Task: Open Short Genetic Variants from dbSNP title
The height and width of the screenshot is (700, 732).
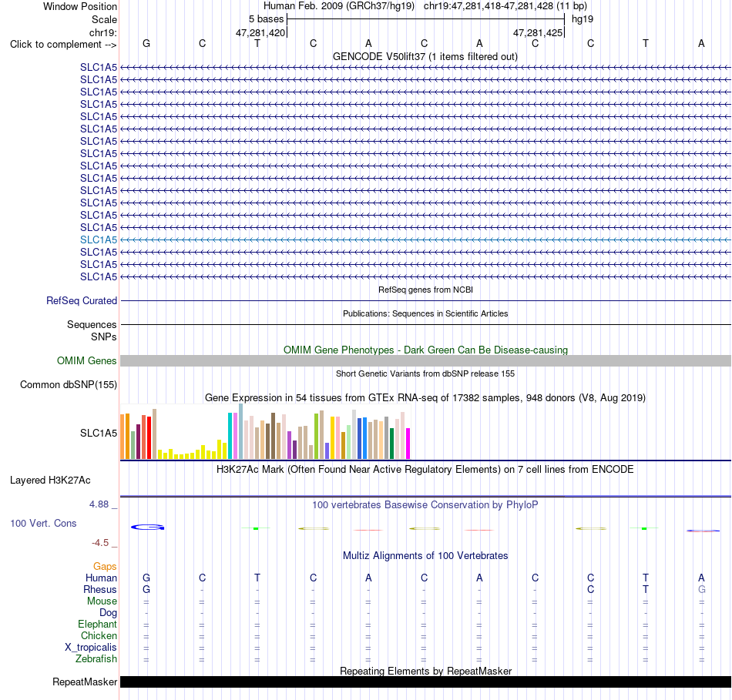Action: coord(425,373)
